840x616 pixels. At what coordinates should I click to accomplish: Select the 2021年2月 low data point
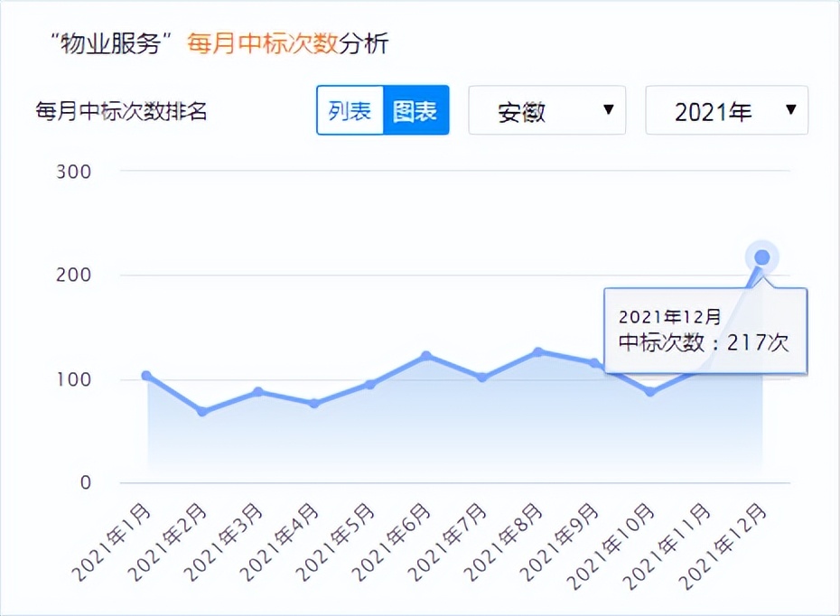click(x=201, y=410)
